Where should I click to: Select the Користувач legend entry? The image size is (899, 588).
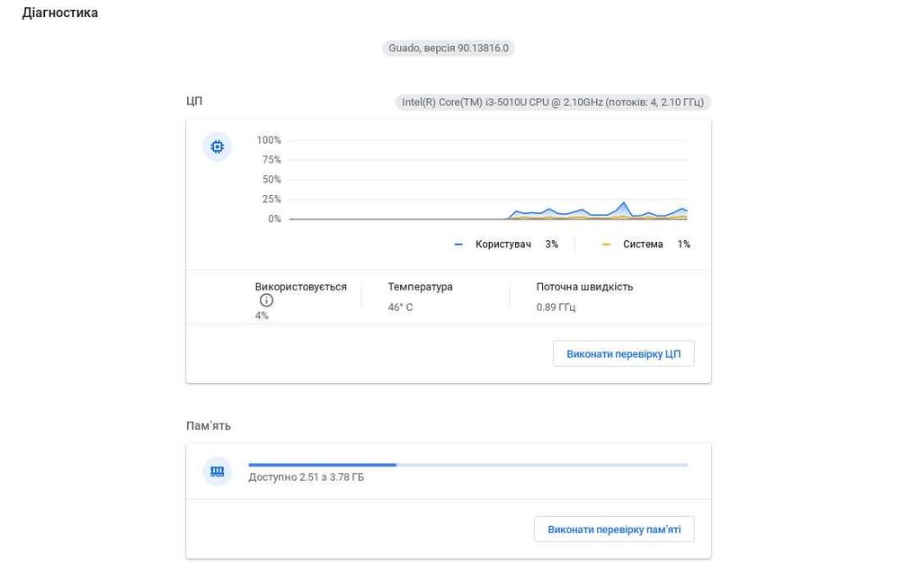pyautogui.click(x=503, y=245)
